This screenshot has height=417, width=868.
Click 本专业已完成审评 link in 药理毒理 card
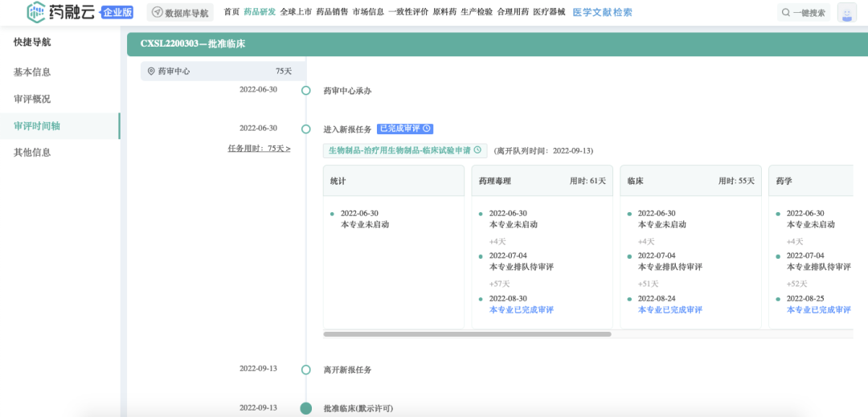click(x=521, y=310)
